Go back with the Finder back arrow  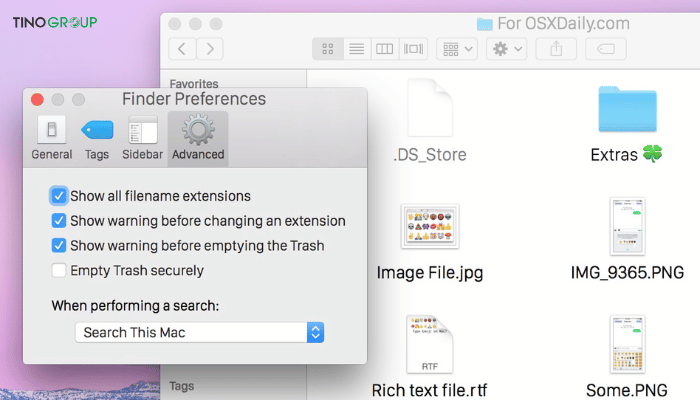pyautogui.click(x=182, y=48)
